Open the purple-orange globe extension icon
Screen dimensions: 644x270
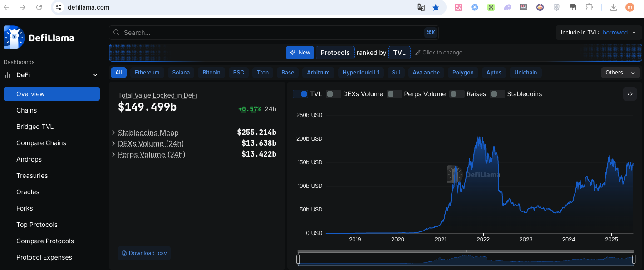coord(540,7)
